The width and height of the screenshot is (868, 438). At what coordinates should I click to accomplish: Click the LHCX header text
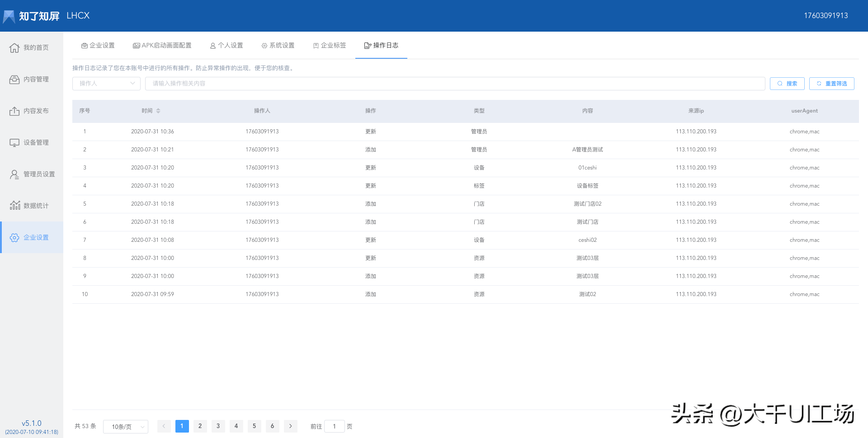coord(78,15)
